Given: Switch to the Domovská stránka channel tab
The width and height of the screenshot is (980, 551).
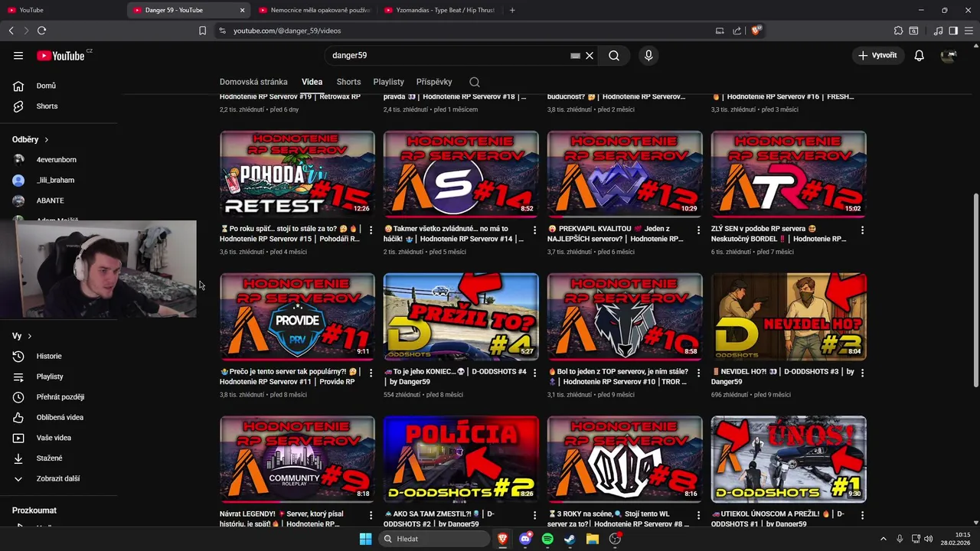Looking at the screenshot, I should click(x=253, y=82).
